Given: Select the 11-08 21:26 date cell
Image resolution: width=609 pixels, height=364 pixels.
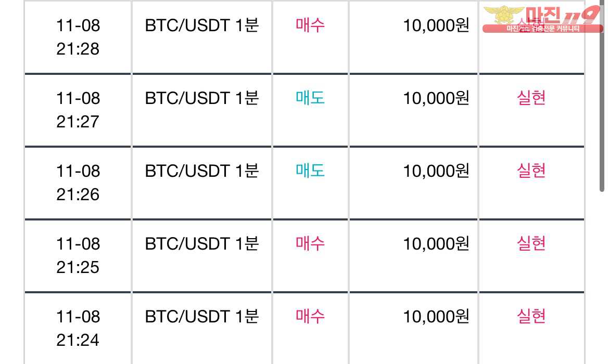Looking at the screenshot, I should point(78,183).
